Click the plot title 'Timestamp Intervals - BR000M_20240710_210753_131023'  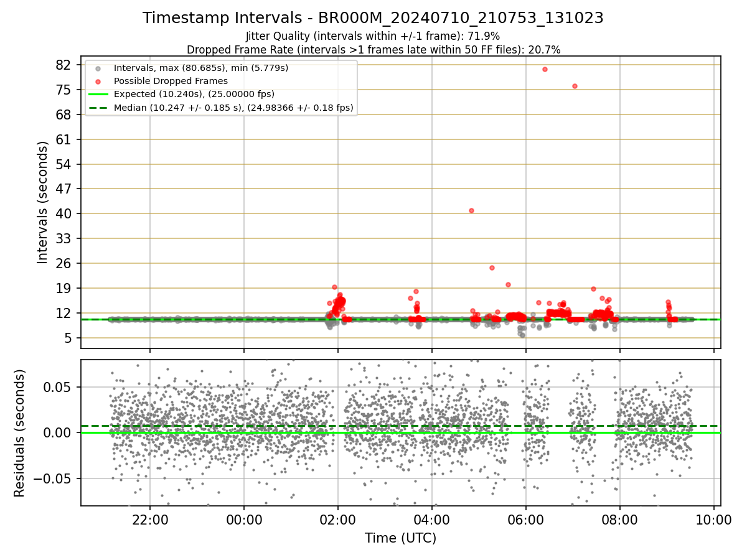click(373, 18)
